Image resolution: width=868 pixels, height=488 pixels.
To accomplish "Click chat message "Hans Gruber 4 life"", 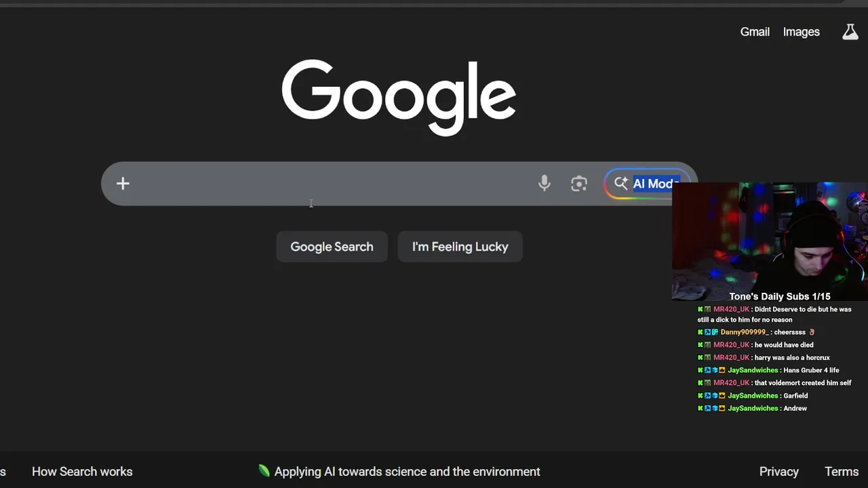I will click(x=811, y=370).
